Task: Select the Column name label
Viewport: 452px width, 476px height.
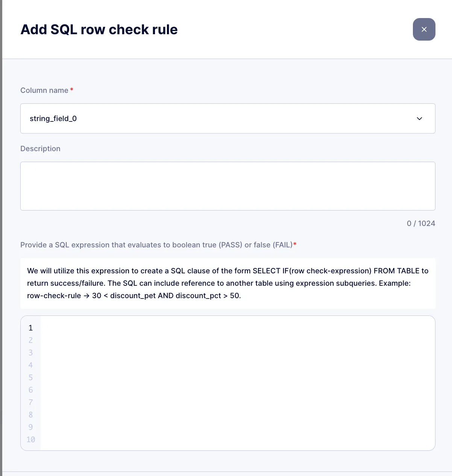Action: click(x=44, y=90)
